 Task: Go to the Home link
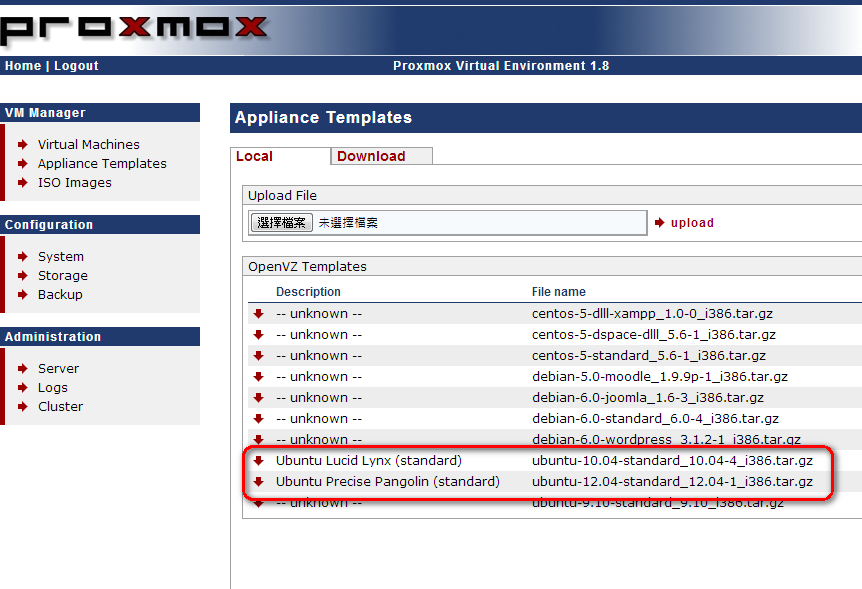tap(22, 66)
